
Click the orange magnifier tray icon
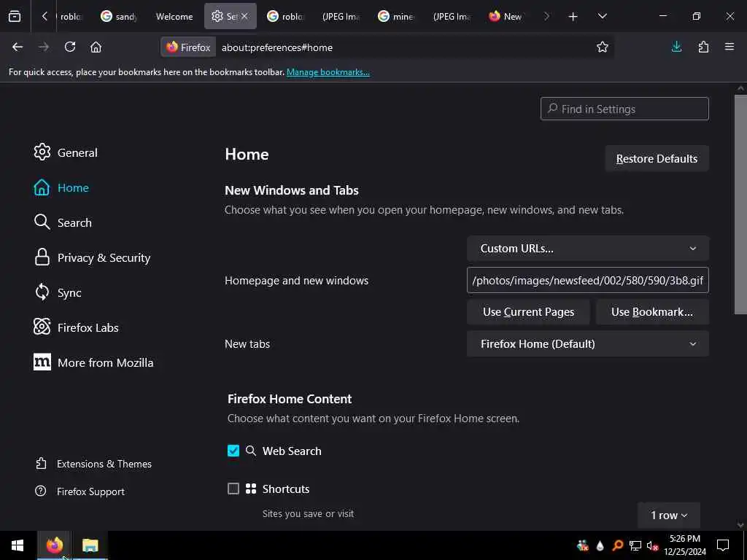[617, 545]
